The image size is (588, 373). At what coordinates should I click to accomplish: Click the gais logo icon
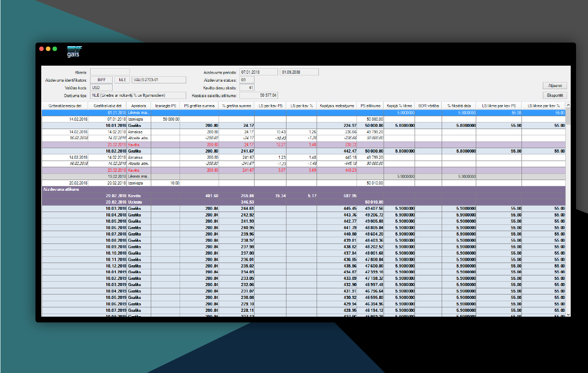(x=74, y=52)
